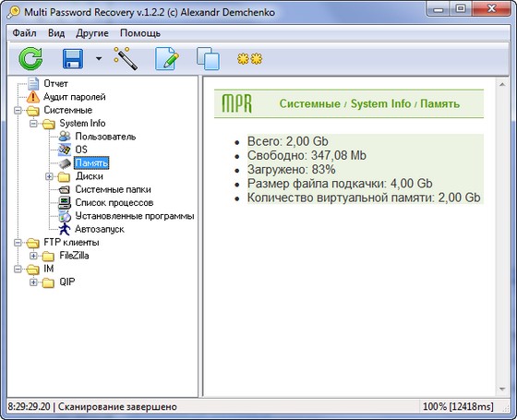The width and height of the screenshot is (517, 420).
Task: Select the Пользователь tree item
Action: 105,137
